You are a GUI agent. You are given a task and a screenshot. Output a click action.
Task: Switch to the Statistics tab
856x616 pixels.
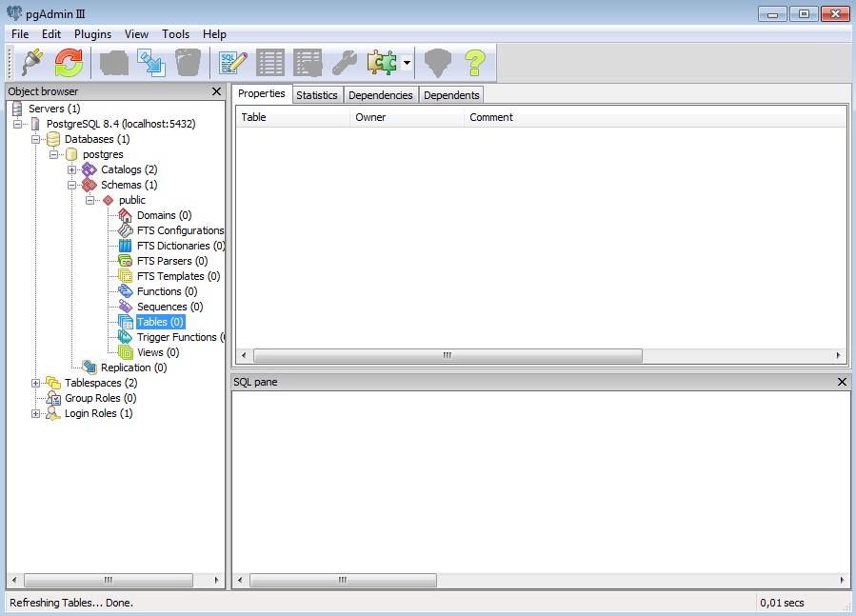coord(317,95)
